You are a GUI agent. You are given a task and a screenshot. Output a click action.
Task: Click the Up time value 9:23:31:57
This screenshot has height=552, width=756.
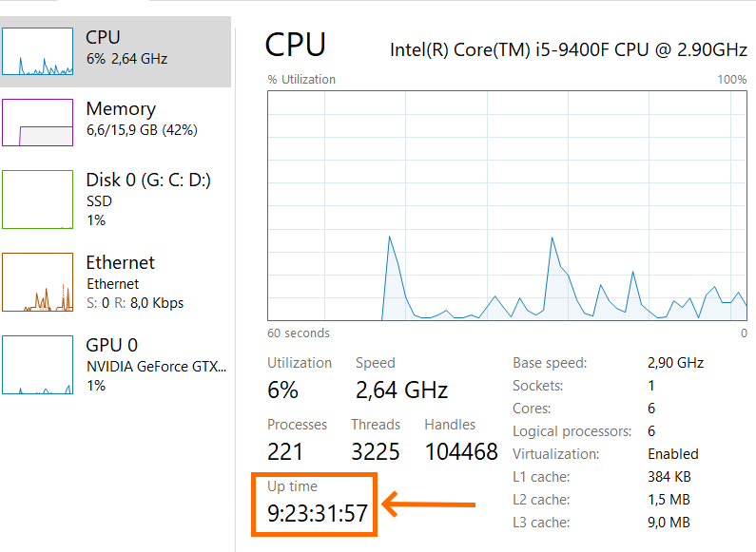[318, 514]
